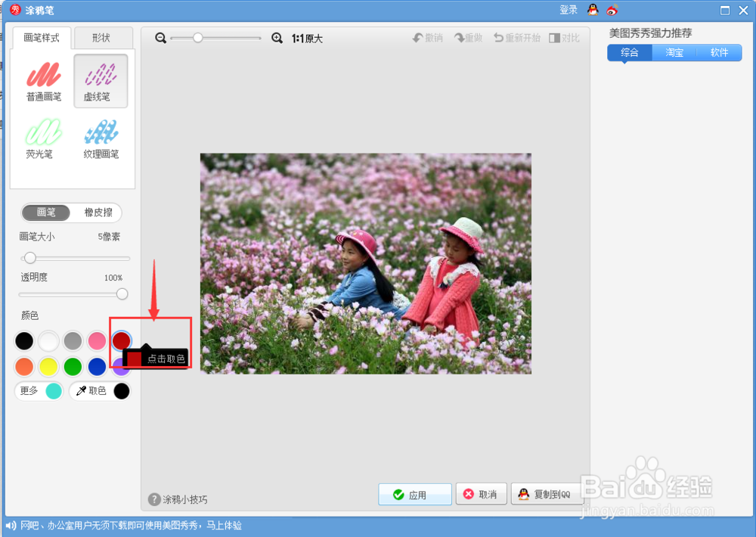The width and height of the screenshot is (756, 537).
Task: Switch to the 画笔样式 tab
Action: coord(42,38)
